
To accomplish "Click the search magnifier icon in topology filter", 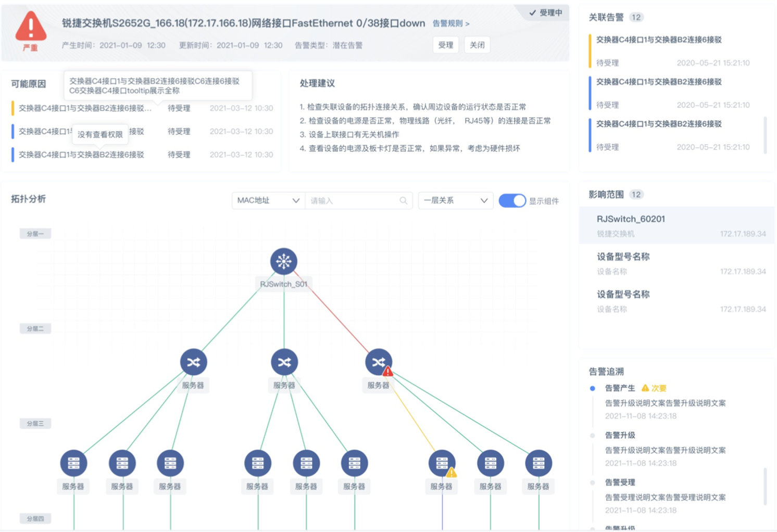I will (403, 200).
